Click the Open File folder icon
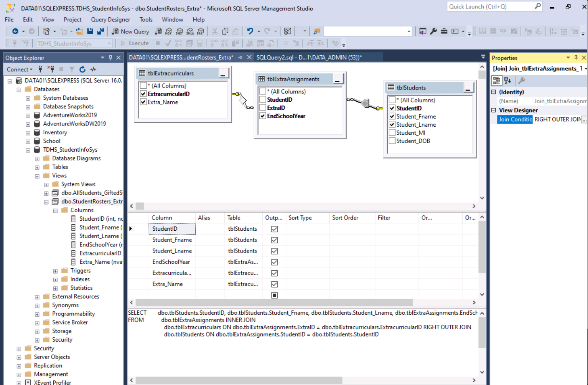The height and width of the screenshot is (385, 588). click(x=79, y=31)
